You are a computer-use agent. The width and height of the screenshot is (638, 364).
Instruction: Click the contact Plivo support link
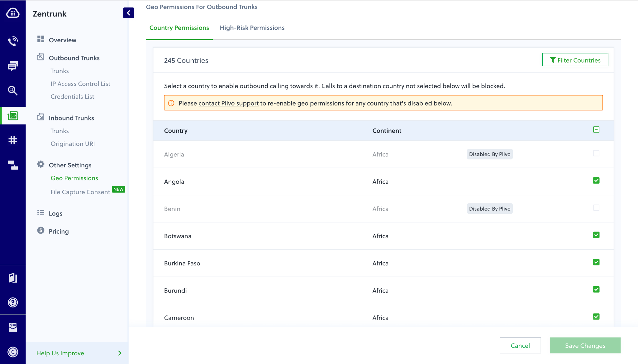228,103
